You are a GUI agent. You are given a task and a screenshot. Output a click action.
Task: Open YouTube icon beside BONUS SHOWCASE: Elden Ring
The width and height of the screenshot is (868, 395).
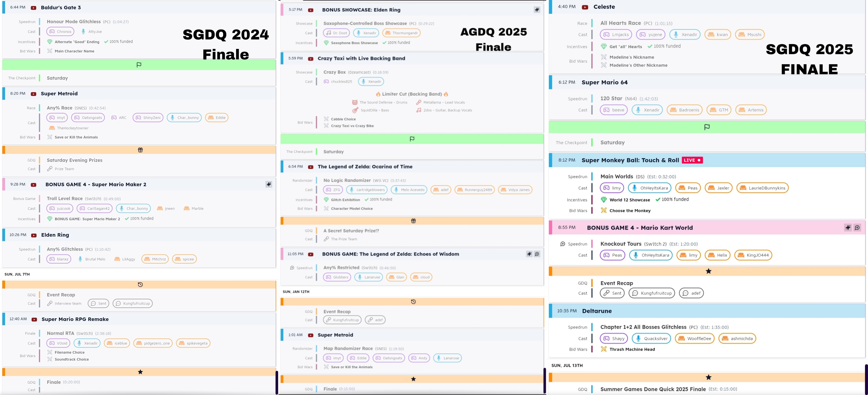pyautogui.click(x=311, y=10)
